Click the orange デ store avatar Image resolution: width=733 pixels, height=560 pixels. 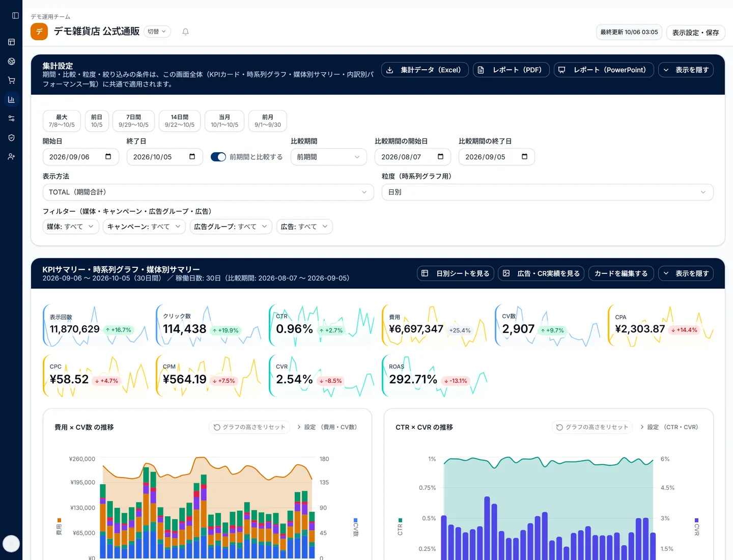coord(39,32)
